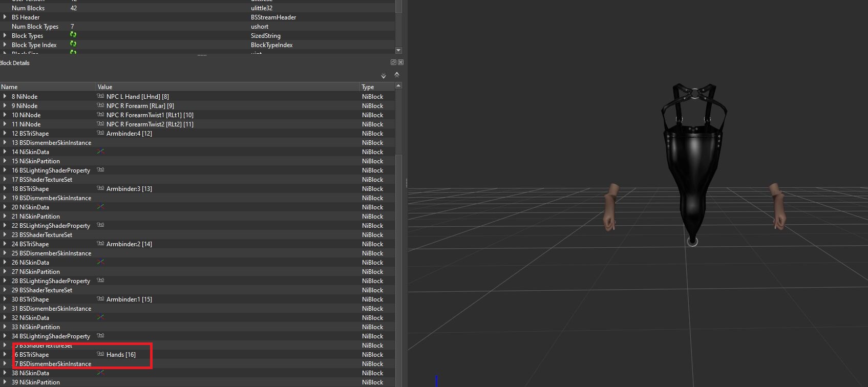Viewport: 868px width, 387px height.
Task: Select the 25 BSDismemberSkinInstance row
Action: pyautogui.click(x=197, y=253)
